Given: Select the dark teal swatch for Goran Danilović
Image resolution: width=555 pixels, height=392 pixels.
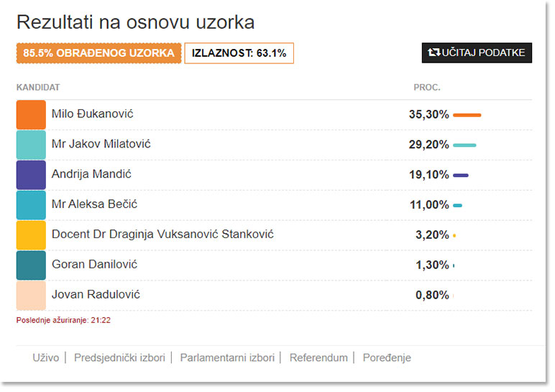Looking at the screenshot, I should click(x=31, y=265).
